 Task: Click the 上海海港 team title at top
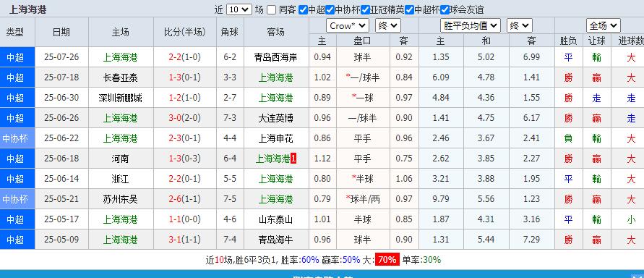[x=27, y=10]
